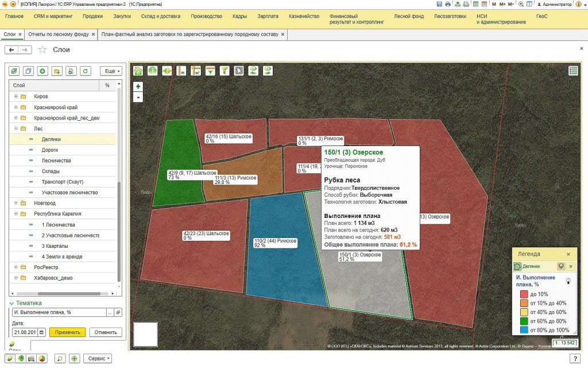The image size is (588, 368).
Task: Click the blue от 80% до 100% swatch
Action: 524,330
